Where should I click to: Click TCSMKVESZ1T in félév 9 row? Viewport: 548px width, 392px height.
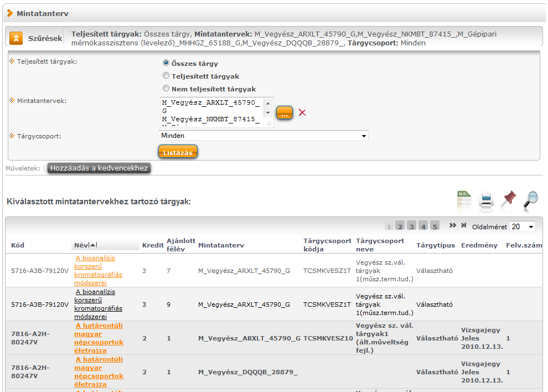pos(327,305)
